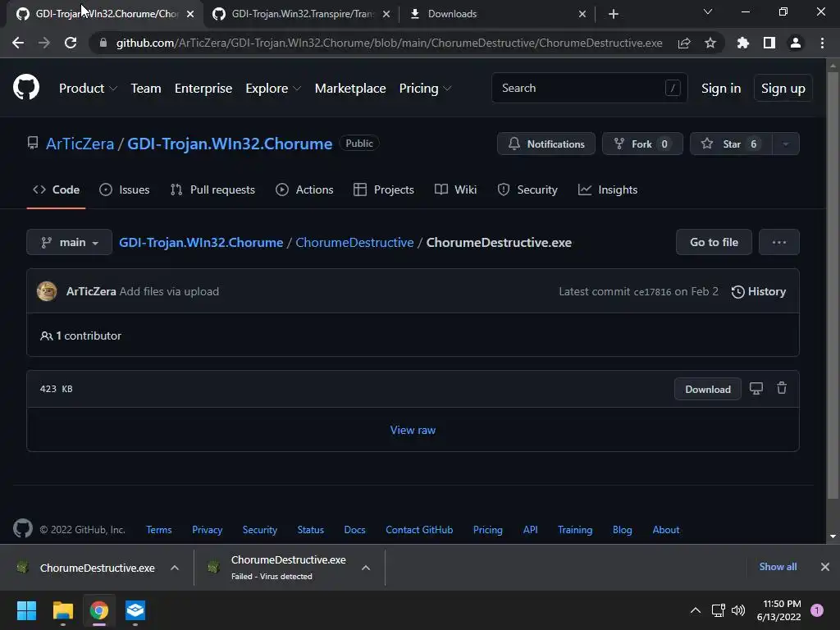
Task: Close the Downloads browser tab
Action: pos(582,14)
